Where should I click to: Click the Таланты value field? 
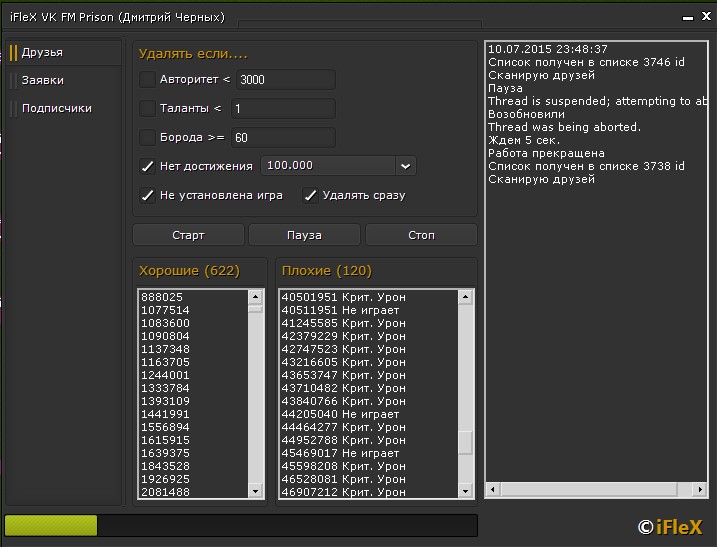[x=284, y=108]
